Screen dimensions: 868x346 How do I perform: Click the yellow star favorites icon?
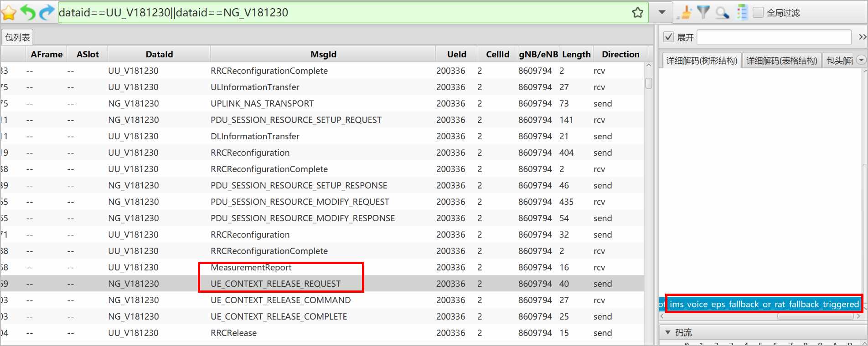(x=9, y=13)
